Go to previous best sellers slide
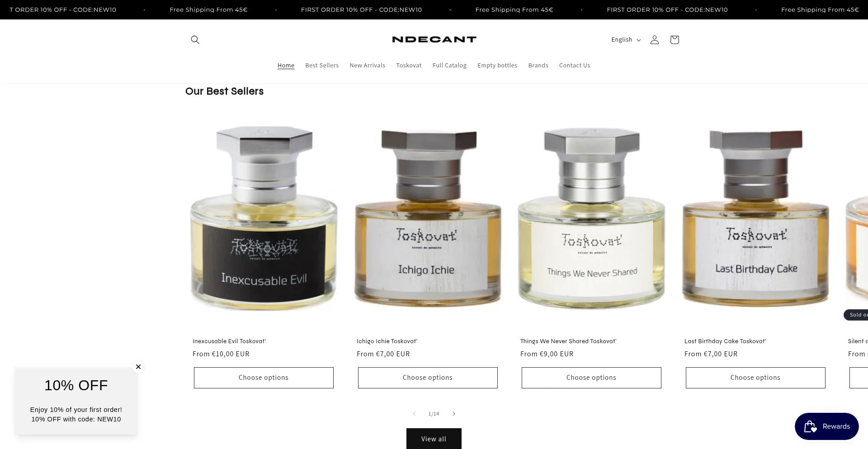868x449 pixels. [414, 414]
